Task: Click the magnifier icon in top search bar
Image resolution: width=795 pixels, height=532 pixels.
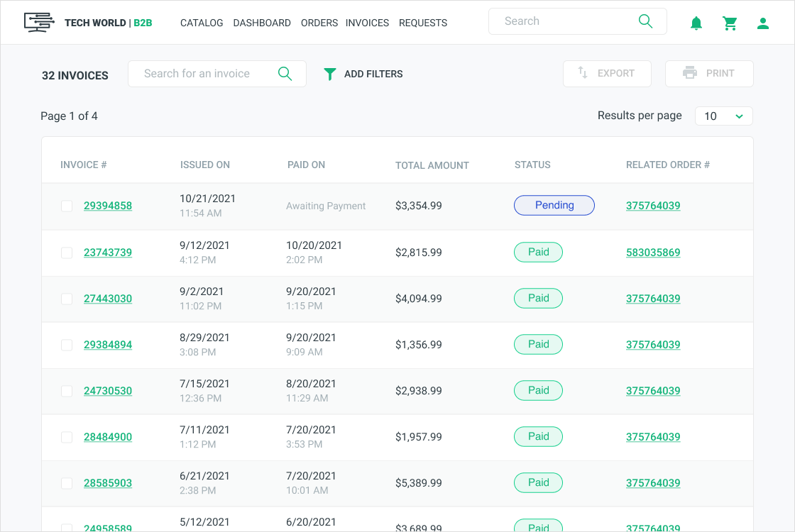Action: click(x=645, y=21)
